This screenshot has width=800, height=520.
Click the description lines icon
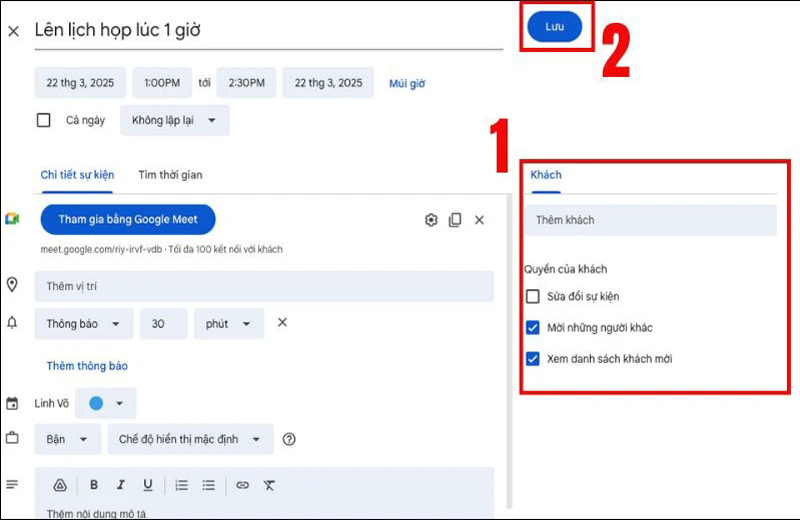pos(12,484)
